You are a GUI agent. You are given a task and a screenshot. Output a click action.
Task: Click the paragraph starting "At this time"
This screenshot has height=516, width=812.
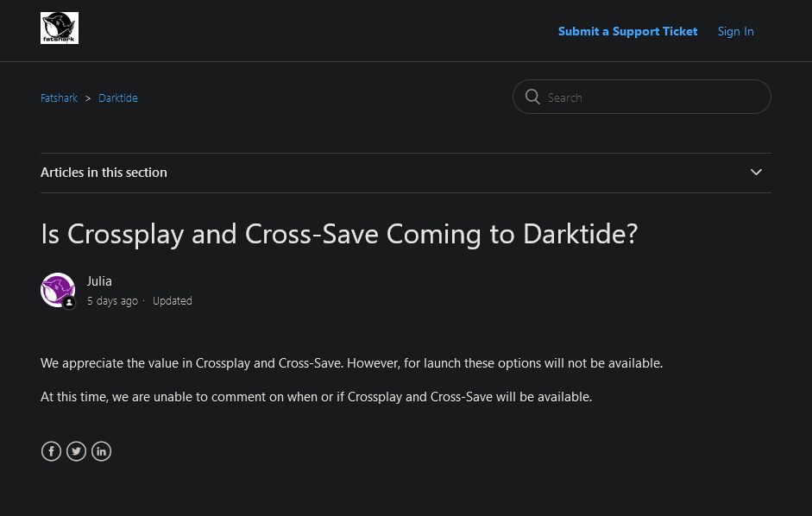(316, 397)
